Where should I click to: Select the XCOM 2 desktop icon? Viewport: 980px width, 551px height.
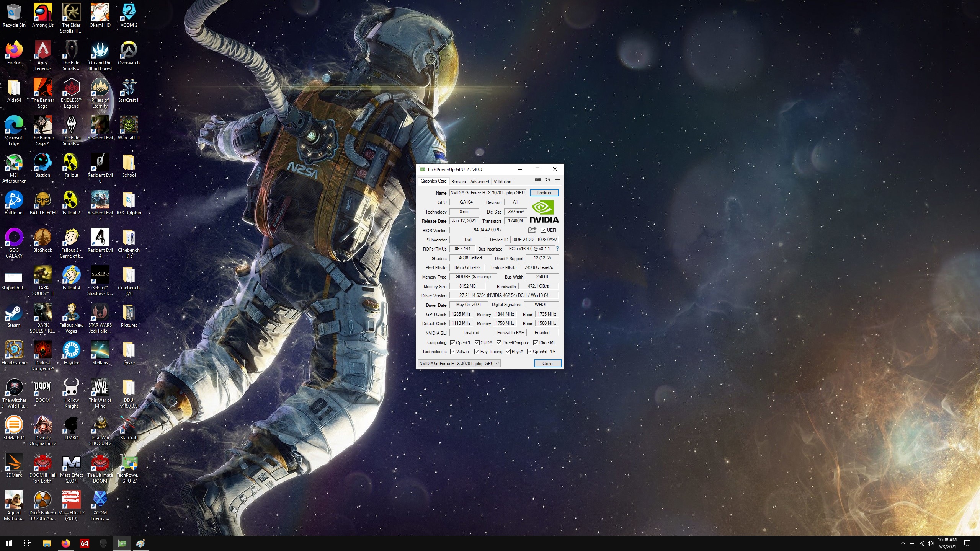pos(129,16)
